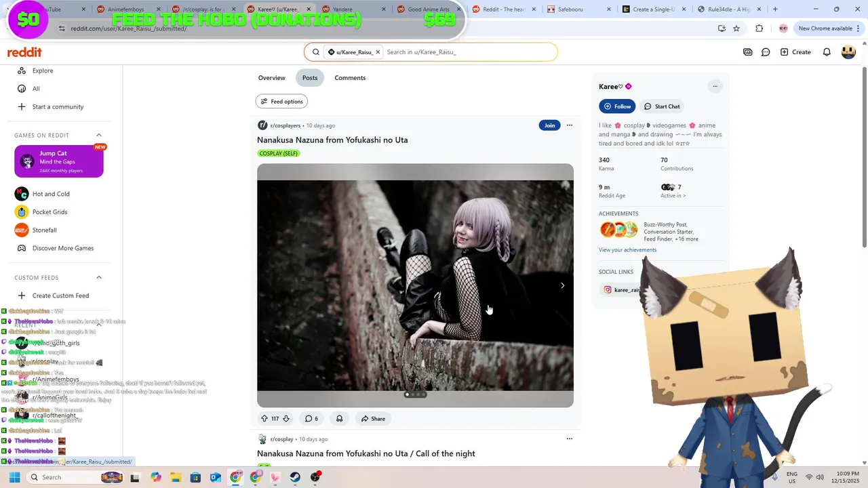View site information icon in address bar

[62, 28]
